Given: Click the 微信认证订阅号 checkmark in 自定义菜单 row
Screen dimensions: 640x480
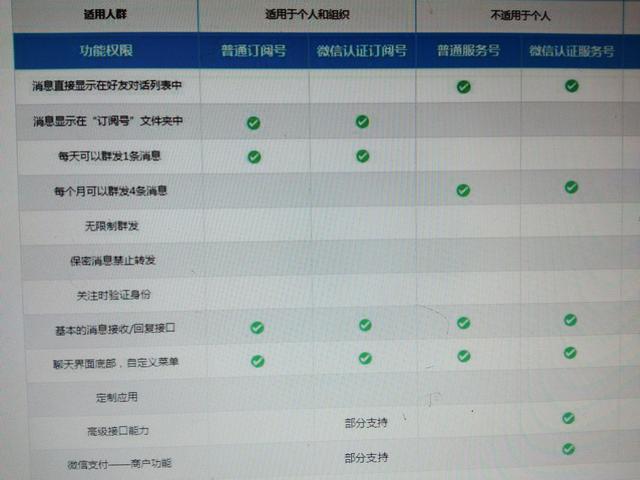Looking at the screenshot, I should 365,358.
